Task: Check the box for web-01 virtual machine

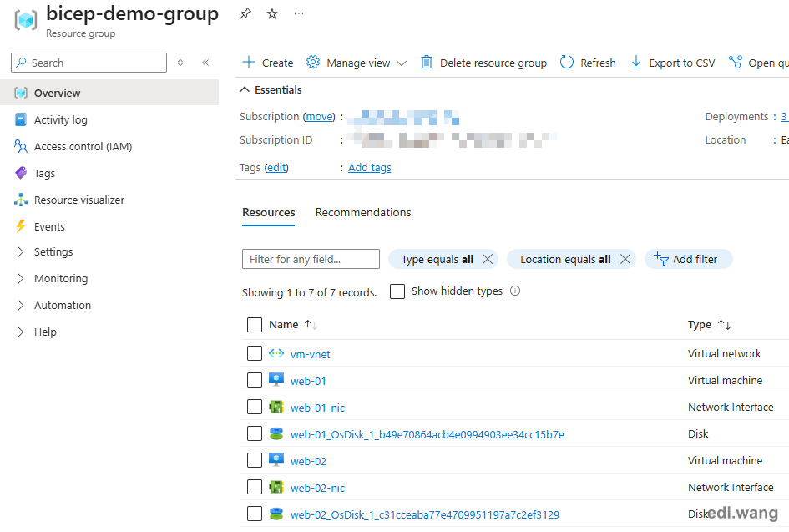Action: (255, 380)
